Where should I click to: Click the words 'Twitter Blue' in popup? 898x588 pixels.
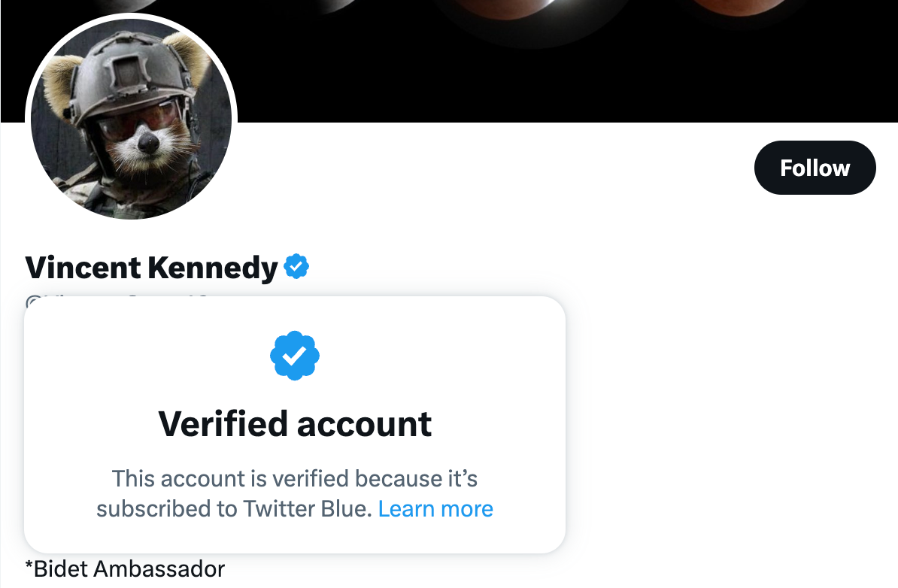(307, 509)
